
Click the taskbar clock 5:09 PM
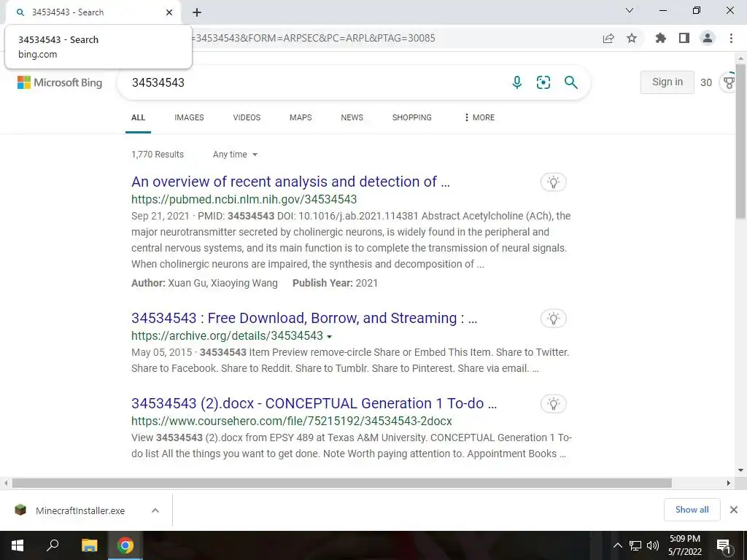(x=684, y=539)
